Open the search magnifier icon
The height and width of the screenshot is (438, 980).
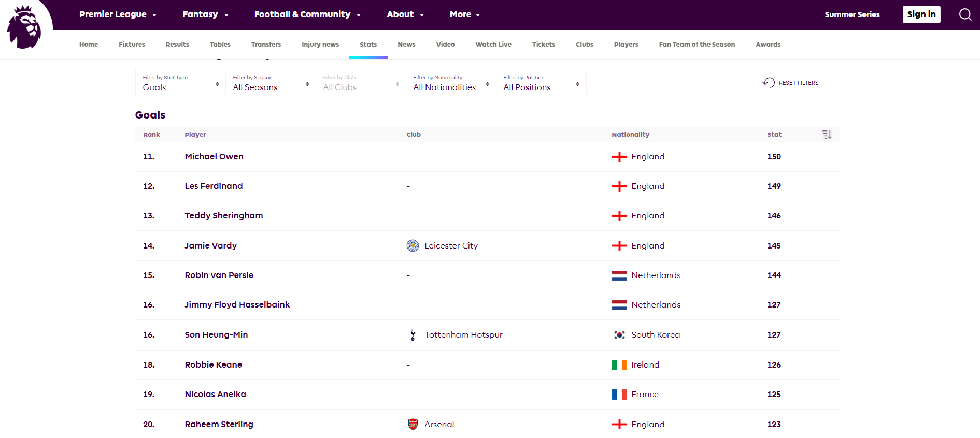point(965,14)
